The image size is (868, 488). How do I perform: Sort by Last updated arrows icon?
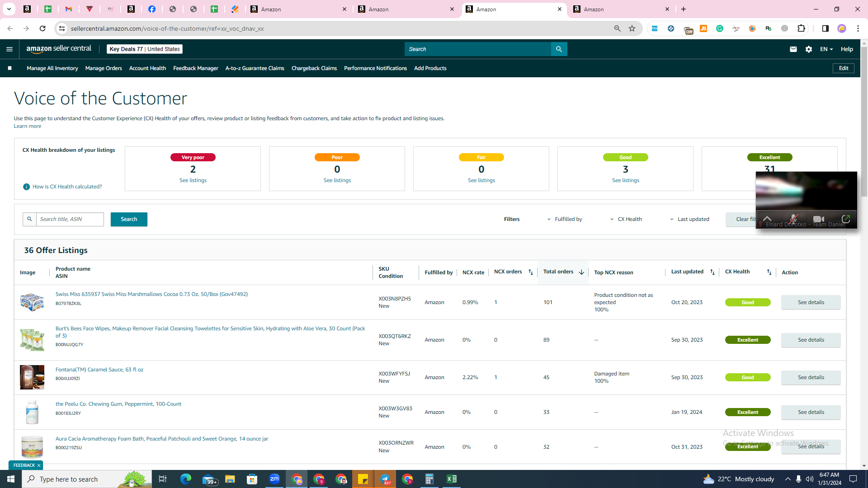pos(712,272)
